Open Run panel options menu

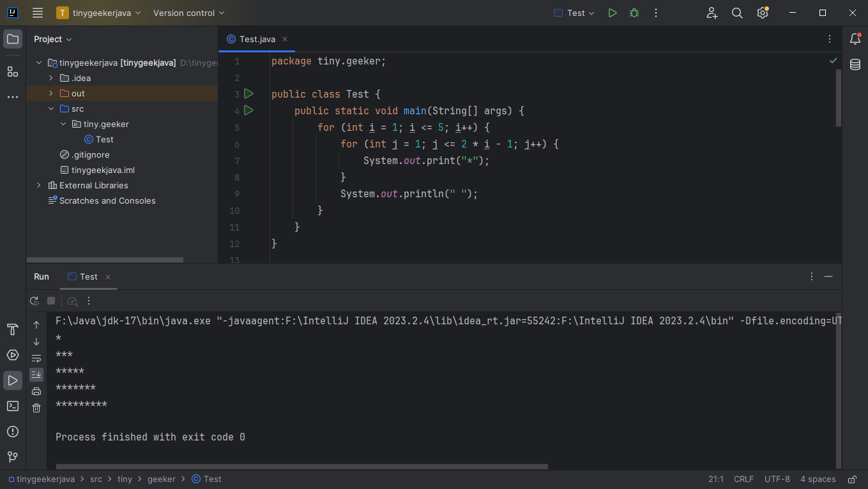[x=812, y=276]
